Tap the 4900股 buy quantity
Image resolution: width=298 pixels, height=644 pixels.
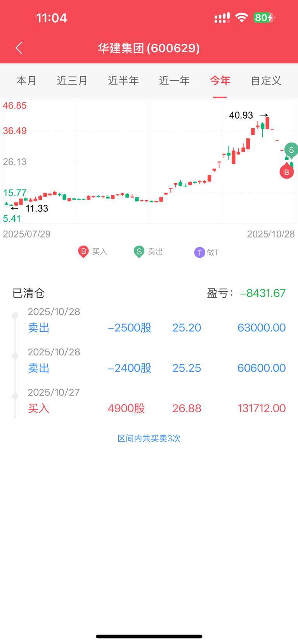click(x=126, y=408)
